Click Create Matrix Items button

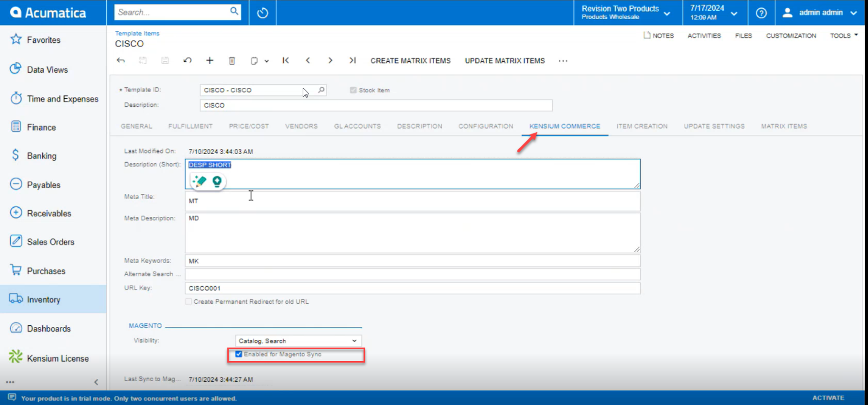point(411,61)
